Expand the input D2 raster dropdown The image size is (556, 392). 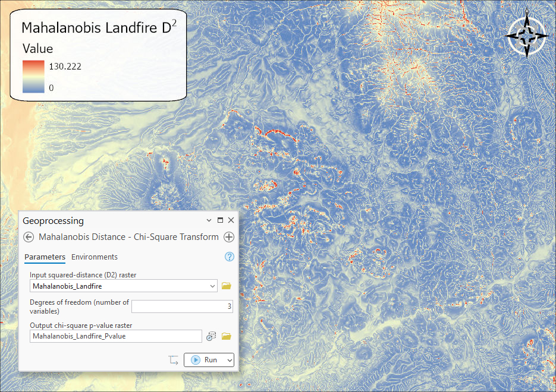212,286
